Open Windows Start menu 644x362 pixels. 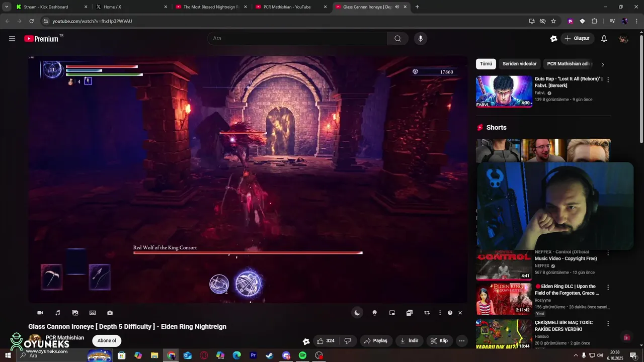pyautogui.click(x=8, y=355)
